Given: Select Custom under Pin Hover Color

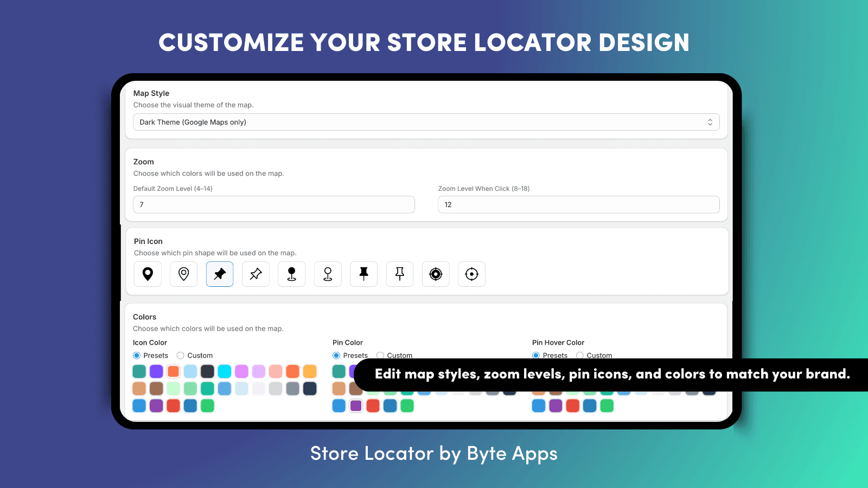Looking at the screenshot, I should (x=580, y=356).
